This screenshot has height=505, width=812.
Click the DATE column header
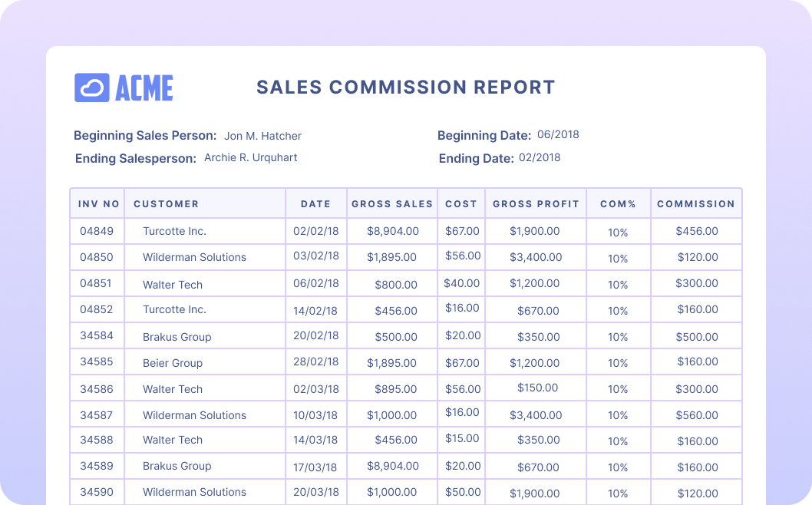coord(315,204)
